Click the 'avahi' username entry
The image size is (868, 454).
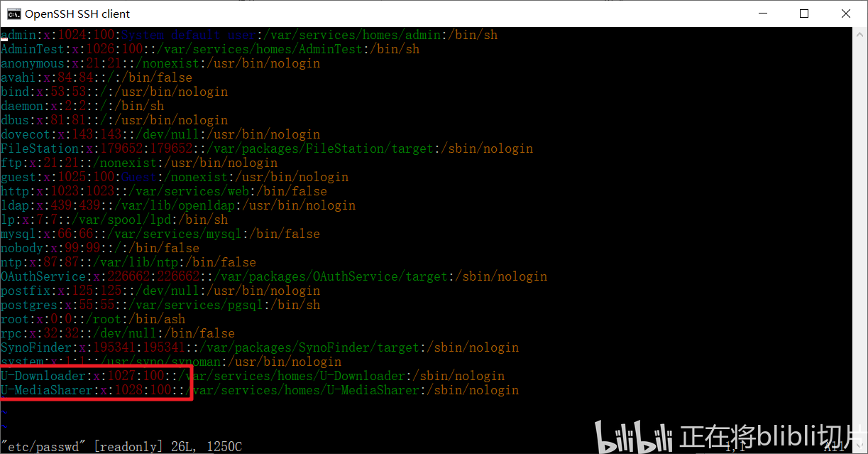pos(18,77)
